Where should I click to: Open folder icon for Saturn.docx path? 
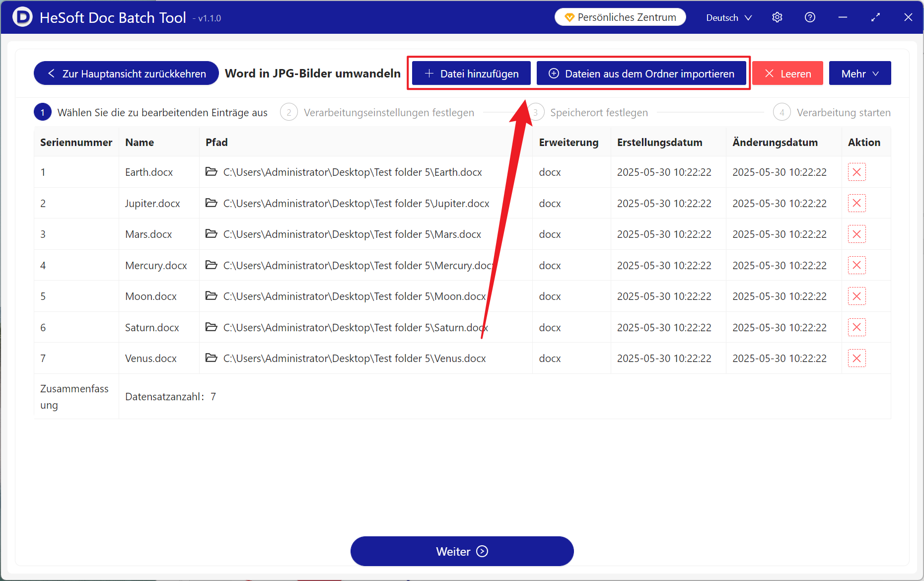212,327
